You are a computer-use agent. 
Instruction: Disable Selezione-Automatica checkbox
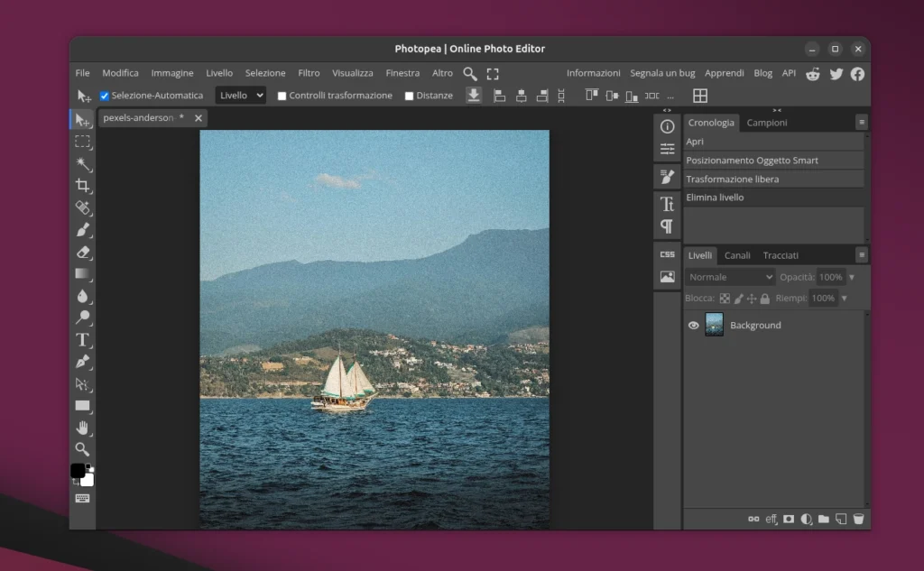coord(104,95)
